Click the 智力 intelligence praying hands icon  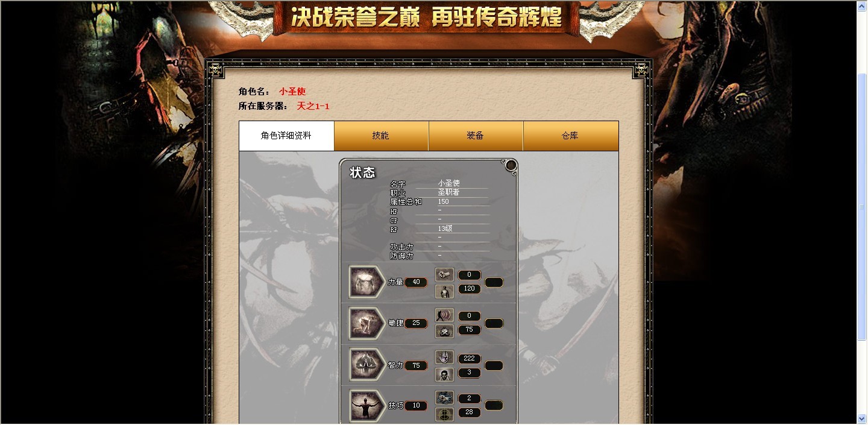pos(367,365)
